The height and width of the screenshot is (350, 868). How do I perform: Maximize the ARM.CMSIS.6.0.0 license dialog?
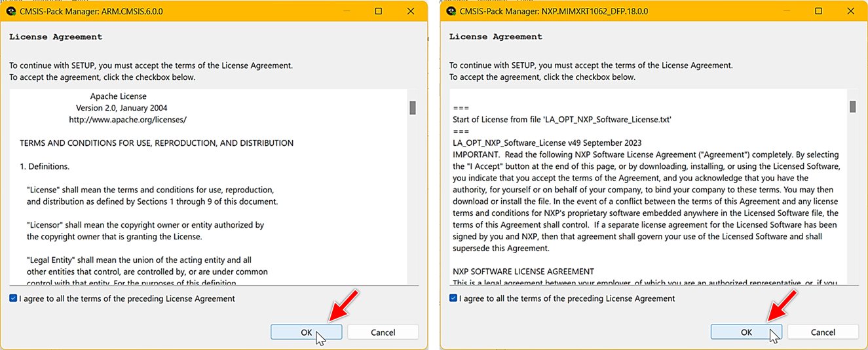(379, 11)
